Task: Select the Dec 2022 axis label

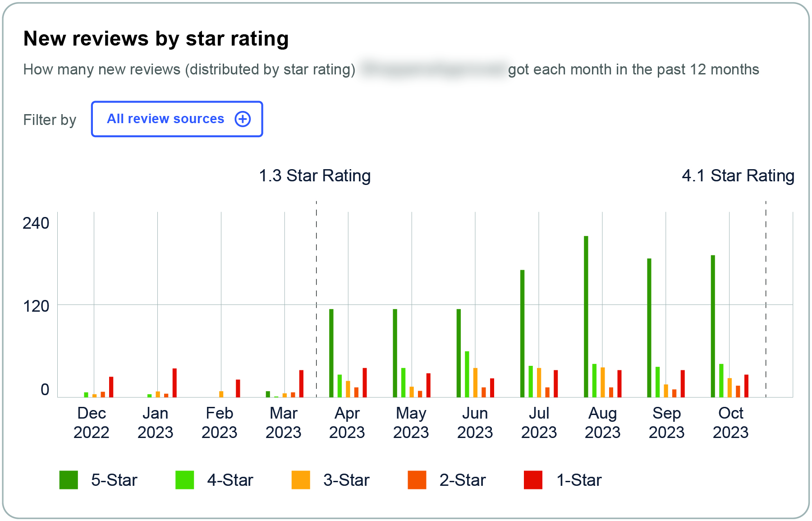Action: click(92, 423)
